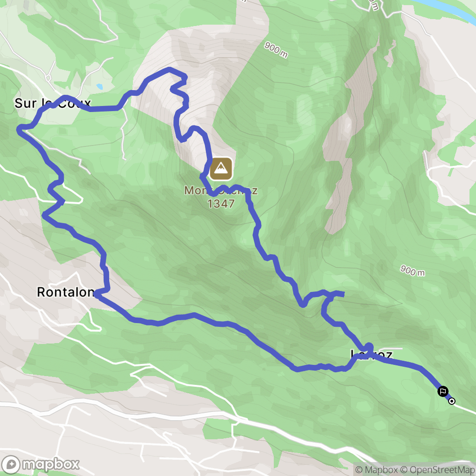The width and height of the screenshot is (476, 476).
Task: Select the Sur le Coux place label
Action: [53, 103]
